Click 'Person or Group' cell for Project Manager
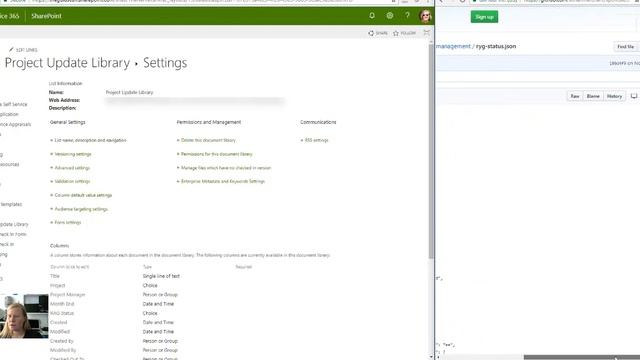The height and width of the screenshot is (360, 640). (x=160, y=294)
